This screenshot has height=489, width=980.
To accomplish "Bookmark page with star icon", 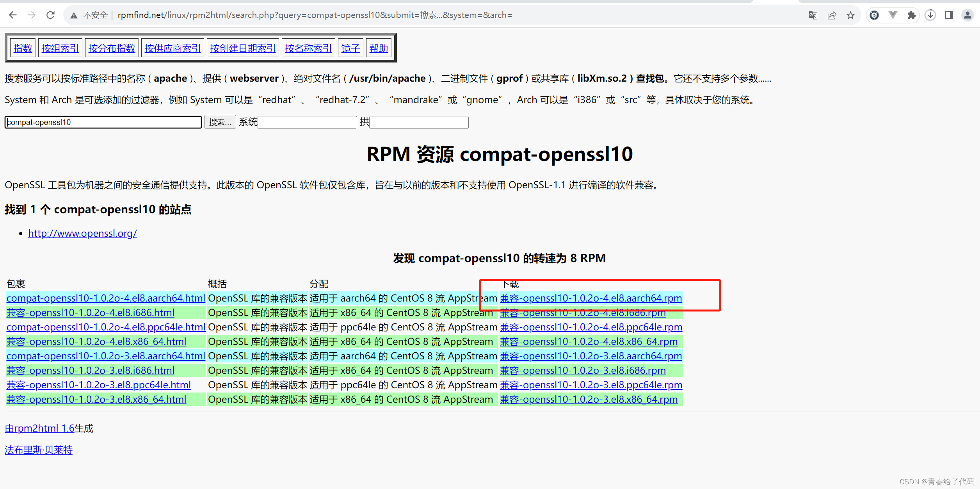I will point(851,15).
